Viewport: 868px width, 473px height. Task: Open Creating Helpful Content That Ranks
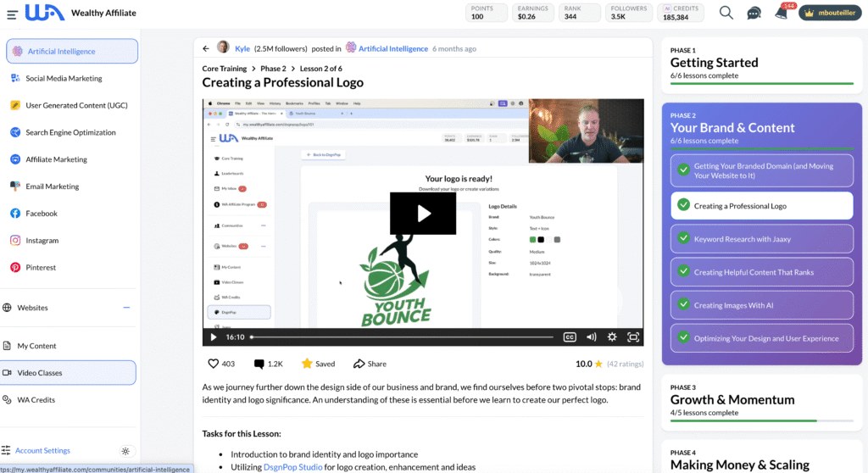762,272
